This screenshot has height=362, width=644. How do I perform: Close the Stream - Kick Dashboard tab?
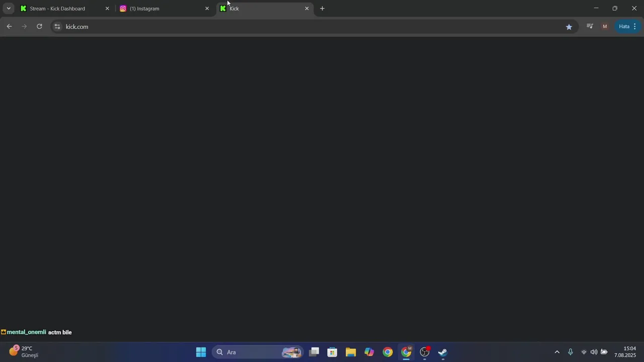coord(107,9)
